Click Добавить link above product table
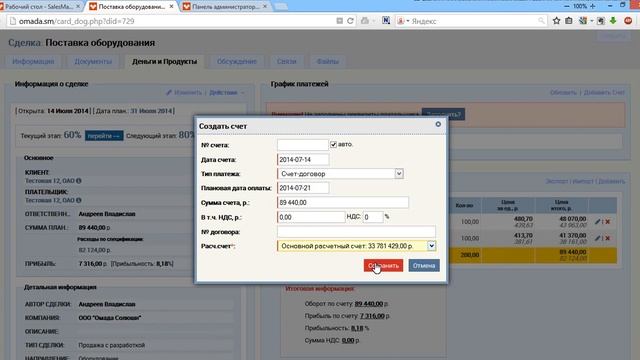 point(611,181)
